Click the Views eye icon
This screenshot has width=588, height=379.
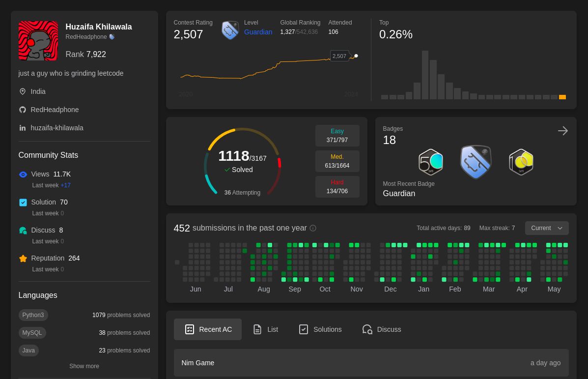pyautogui.click(x=23, y=175)
